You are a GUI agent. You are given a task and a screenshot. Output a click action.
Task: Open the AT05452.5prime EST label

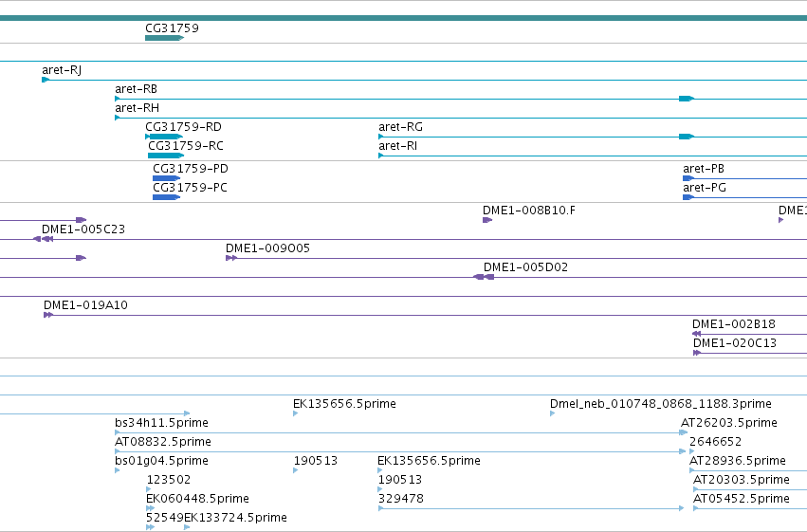coord(742,500)
